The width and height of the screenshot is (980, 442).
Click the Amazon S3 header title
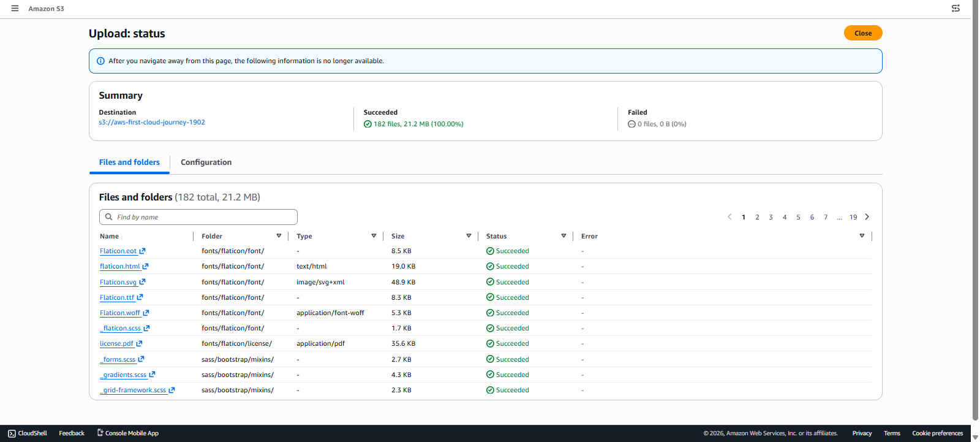coord(46,9)
